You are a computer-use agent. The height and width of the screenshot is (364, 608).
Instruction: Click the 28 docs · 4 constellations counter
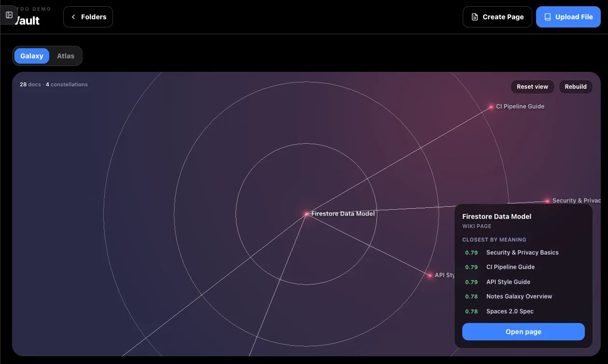point(54,84)
